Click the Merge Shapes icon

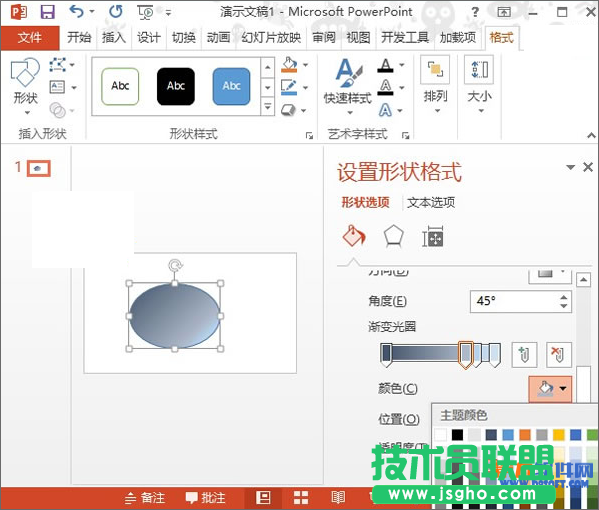57,110
